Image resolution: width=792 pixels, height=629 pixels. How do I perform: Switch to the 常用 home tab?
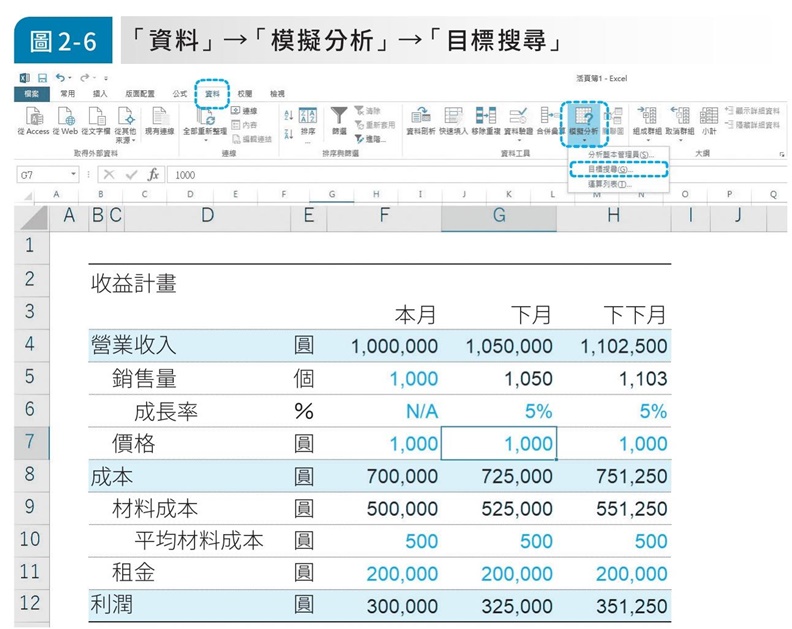pos(67,93)
